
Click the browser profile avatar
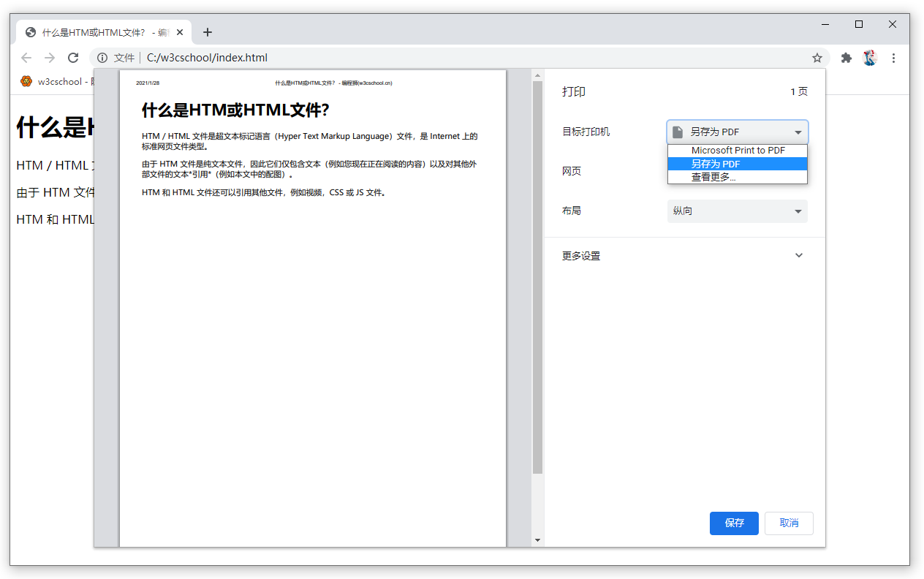pos(869,58)
